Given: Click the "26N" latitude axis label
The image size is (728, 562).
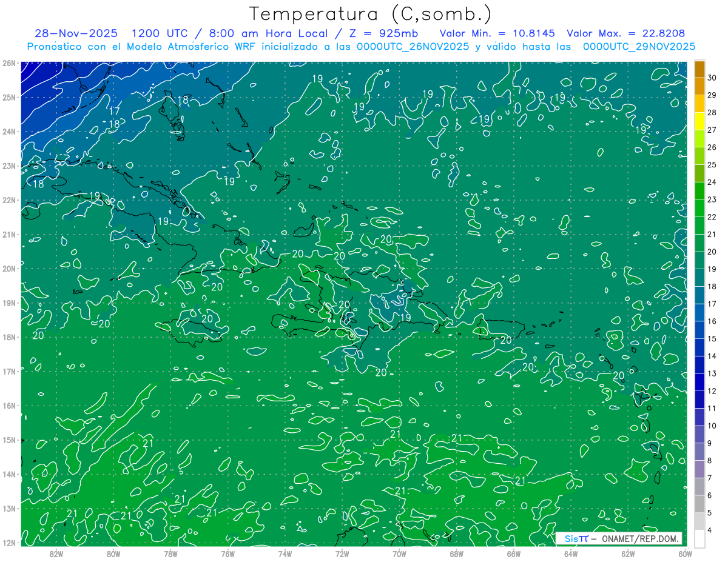Looking at the screenshot, I should [8, 63].
